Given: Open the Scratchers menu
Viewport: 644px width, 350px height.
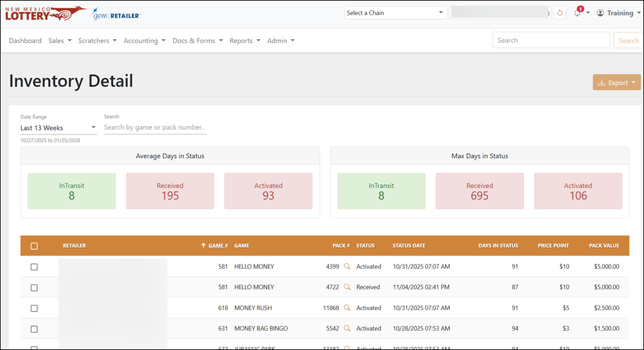Looking at the screenshot, I should [97, 41].
